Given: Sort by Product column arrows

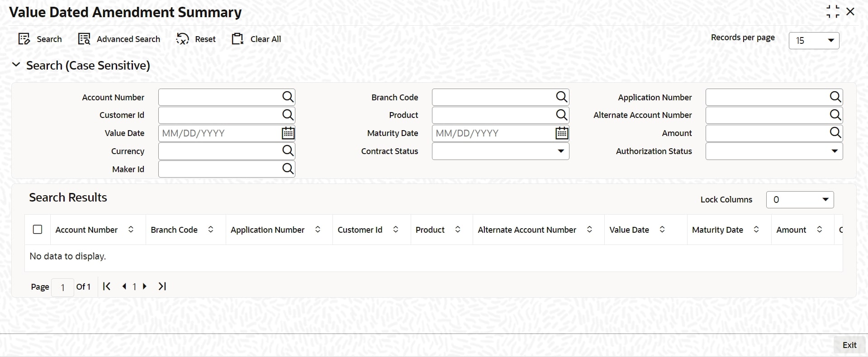Looking at the screenshot, I should [458, 230].
